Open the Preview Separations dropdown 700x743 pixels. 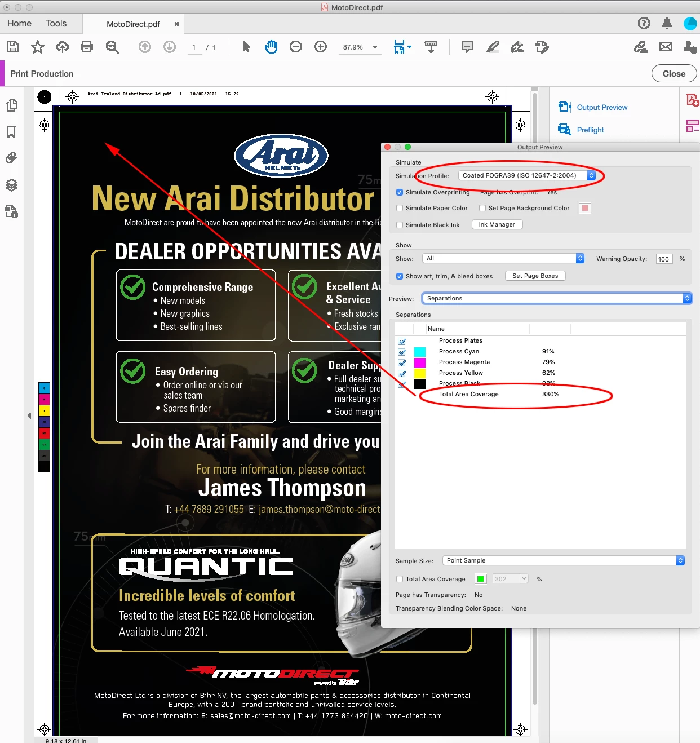[557, 298]
